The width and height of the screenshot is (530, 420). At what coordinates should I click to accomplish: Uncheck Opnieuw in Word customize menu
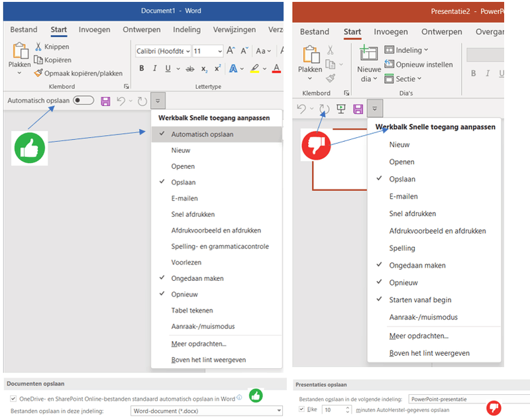point(217,294)
